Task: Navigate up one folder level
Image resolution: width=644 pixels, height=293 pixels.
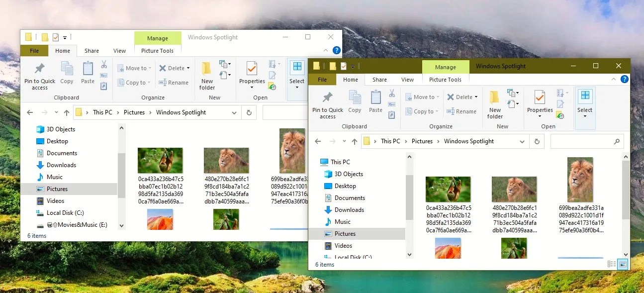Action: tap(355, 141)
